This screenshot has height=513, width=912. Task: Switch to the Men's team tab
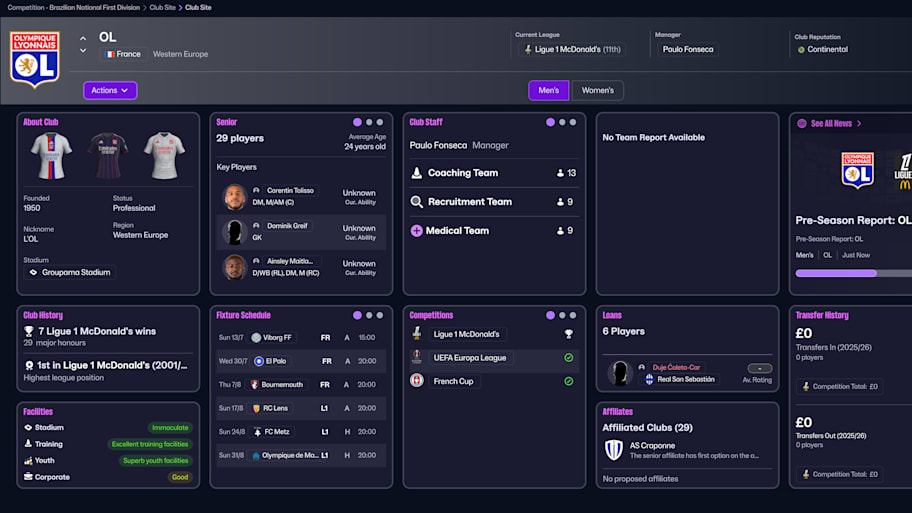click(548, 90)
